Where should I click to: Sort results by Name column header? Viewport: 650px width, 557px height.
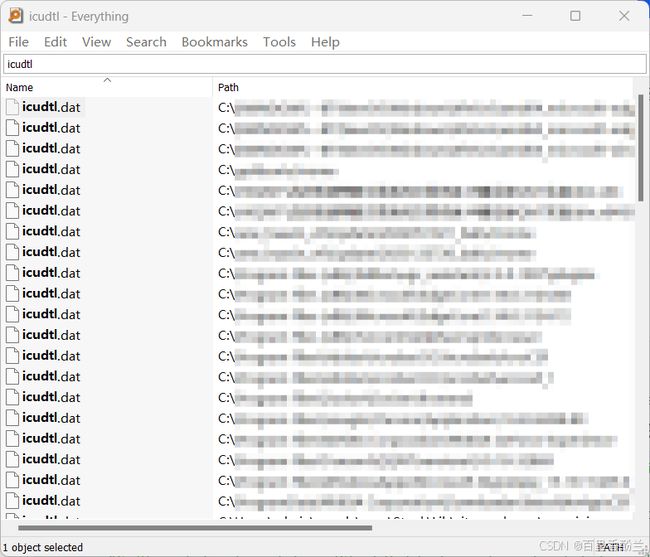pos(107,87)
